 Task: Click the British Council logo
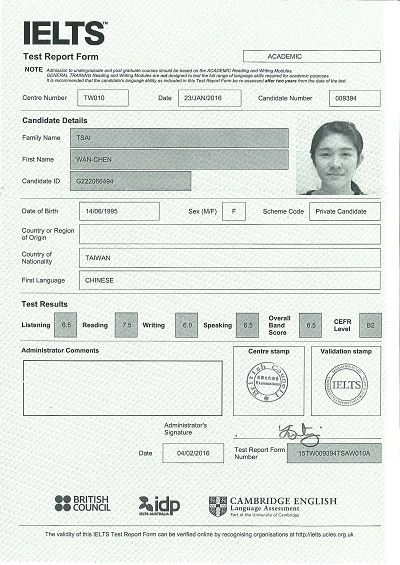(83, 503)
